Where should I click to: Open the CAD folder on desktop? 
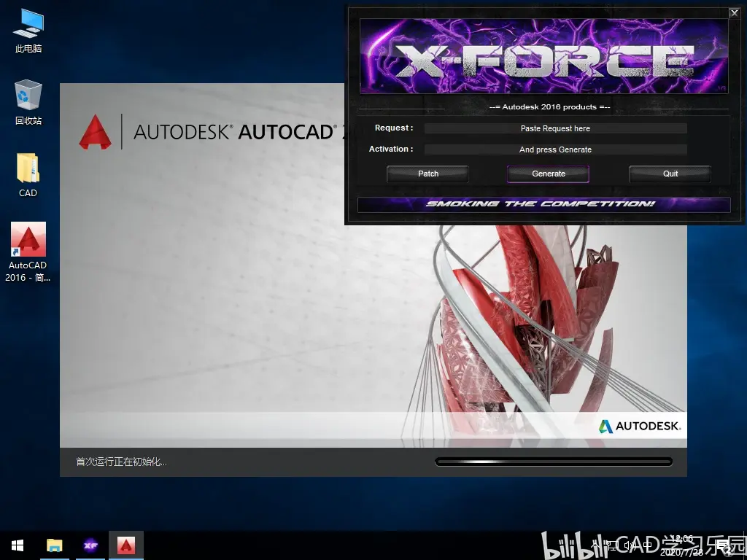pyautogui.click(x=28, y=175)
